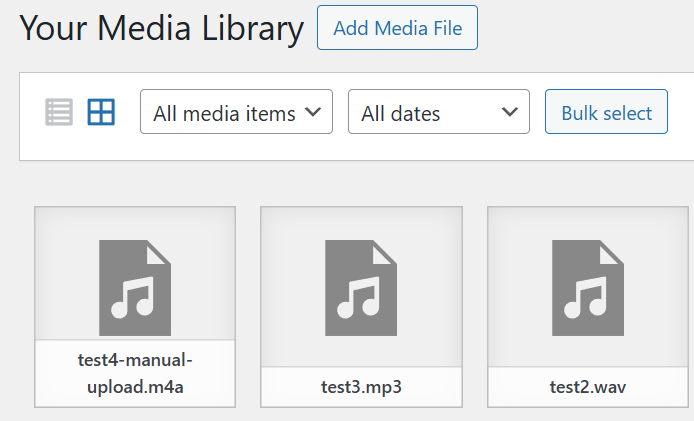
Task: Switch to grid view mode
Action: (101, 112)
